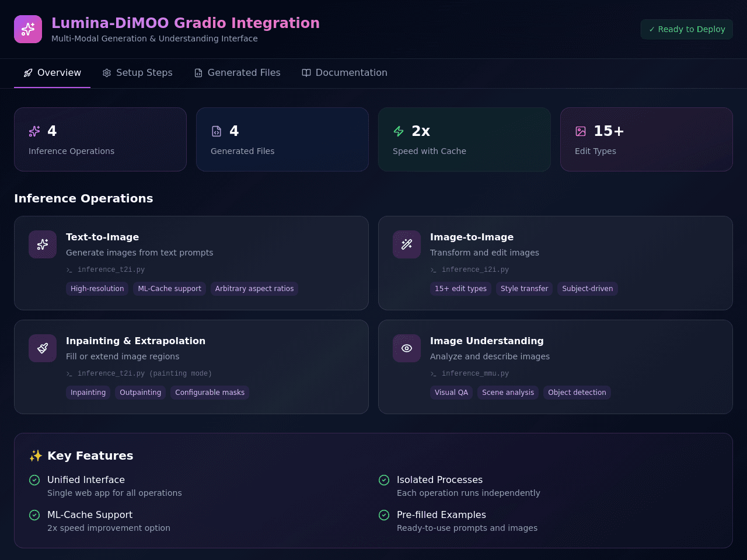Click 'Analyze and describe images' description
This screenshot has width=747, height=560.
coord(490,356)
